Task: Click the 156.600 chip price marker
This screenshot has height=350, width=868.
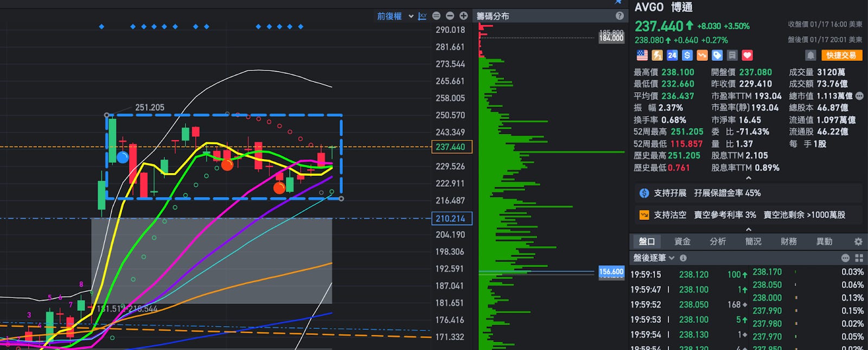Action: click(611, 272)
